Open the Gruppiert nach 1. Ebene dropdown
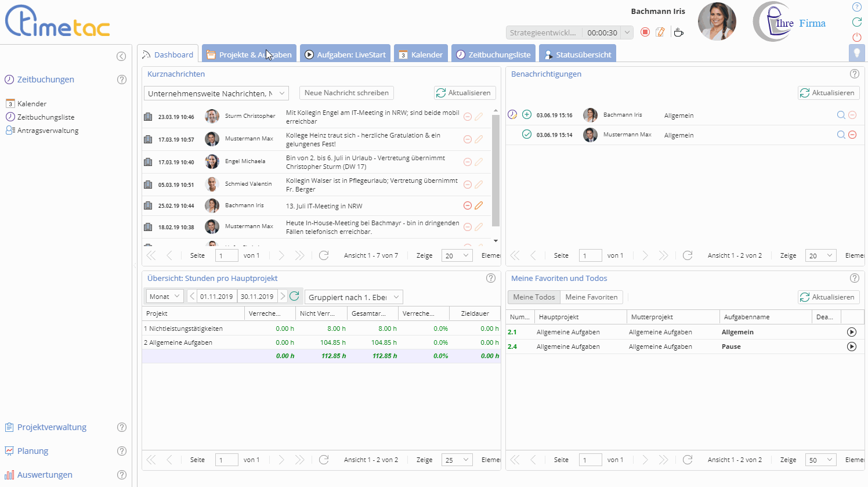Screen dimensions: 868x487 (353, 297)
